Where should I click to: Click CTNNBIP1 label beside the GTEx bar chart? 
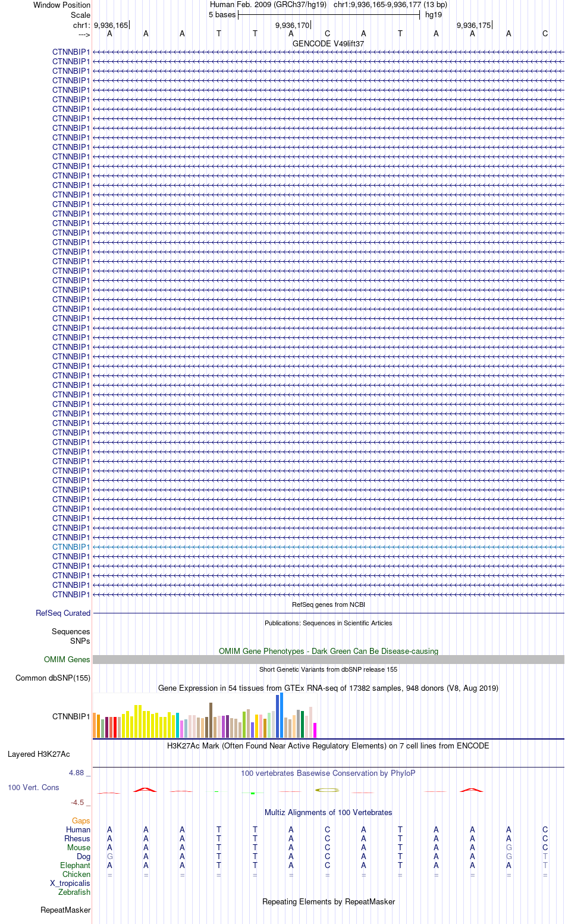(71, 716)
